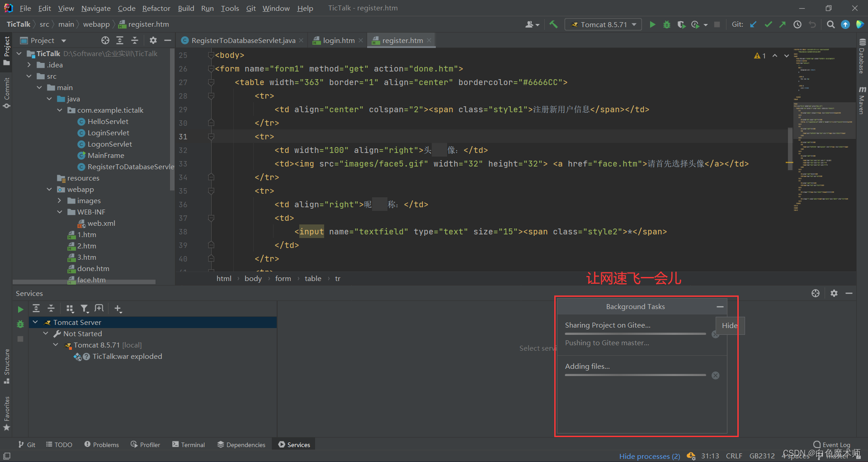Open the Event Log
Viewport: 868px width, 462px height.
832,445
